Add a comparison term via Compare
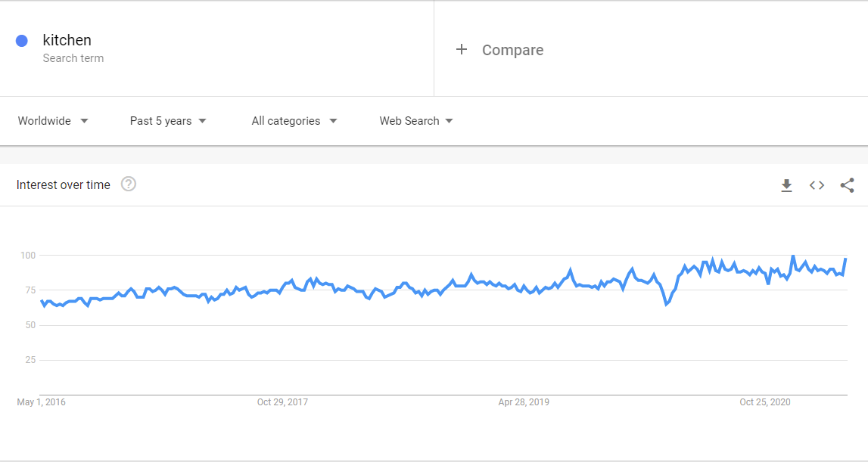The height and width of the screenshot is (462, 868). [x=512, y=50]
